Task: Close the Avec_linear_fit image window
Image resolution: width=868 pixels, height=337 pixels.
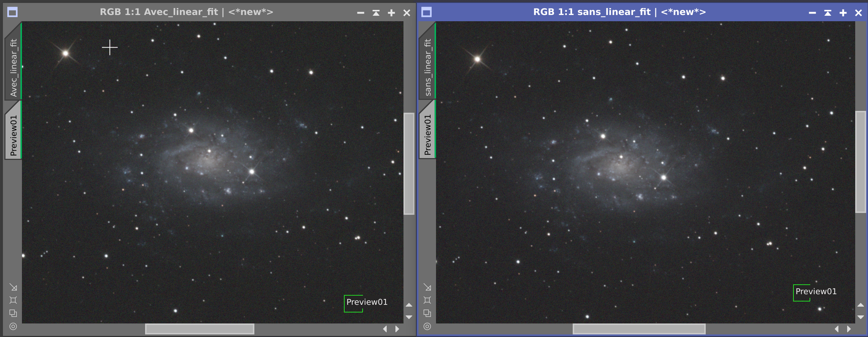Action: pos(407,13)
